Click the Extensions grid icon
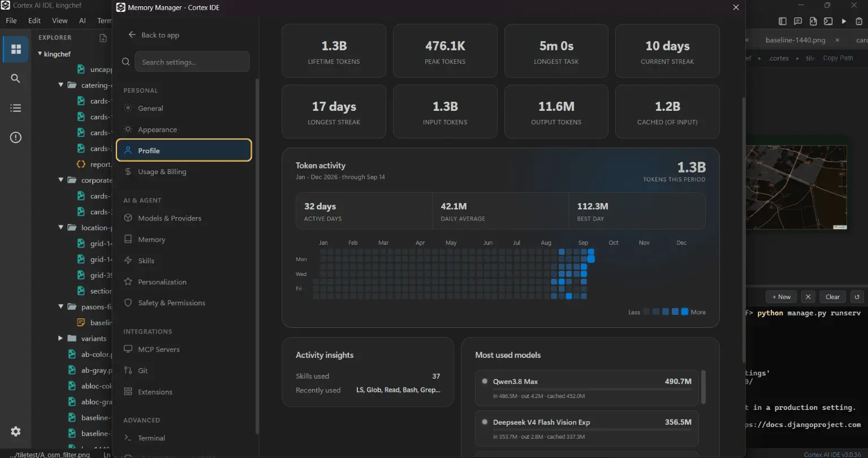Image resolution: width=868 pixels, height=458 pixels. pyautogui.click(x=128, y=391)
